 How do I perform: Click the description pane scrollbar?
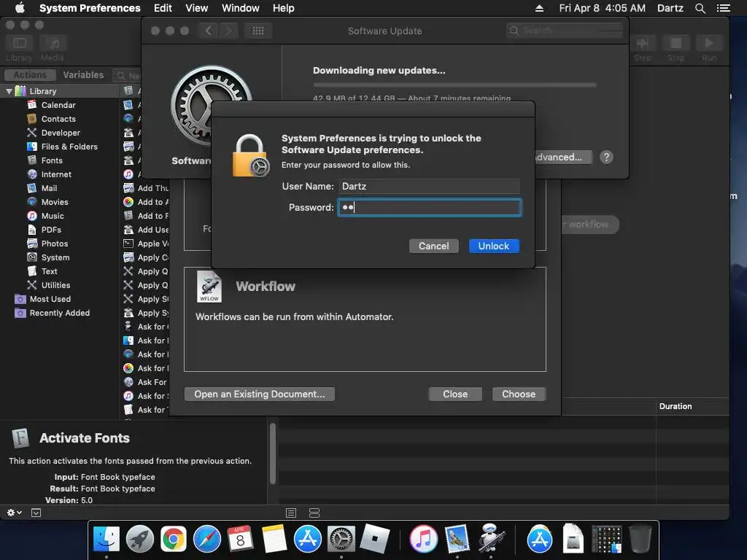pos(273,454)
